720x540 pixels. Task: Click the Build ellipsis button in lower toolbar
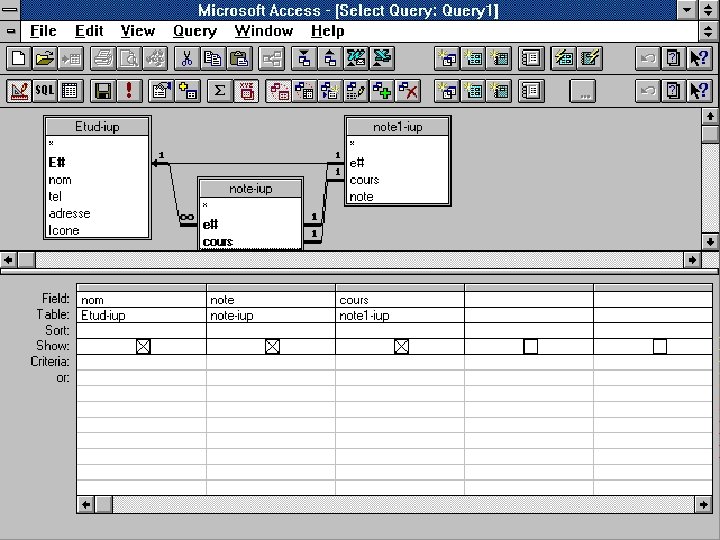[583, 91]
